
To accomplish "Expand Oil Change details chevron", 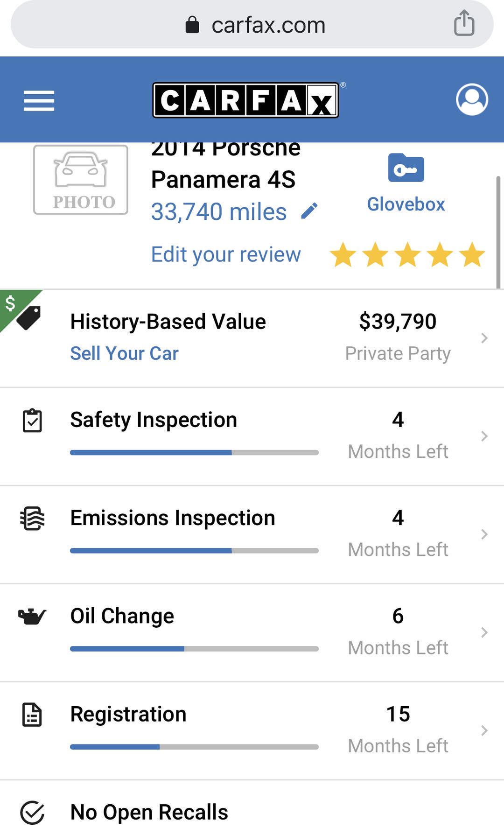I will coord(484,632).
